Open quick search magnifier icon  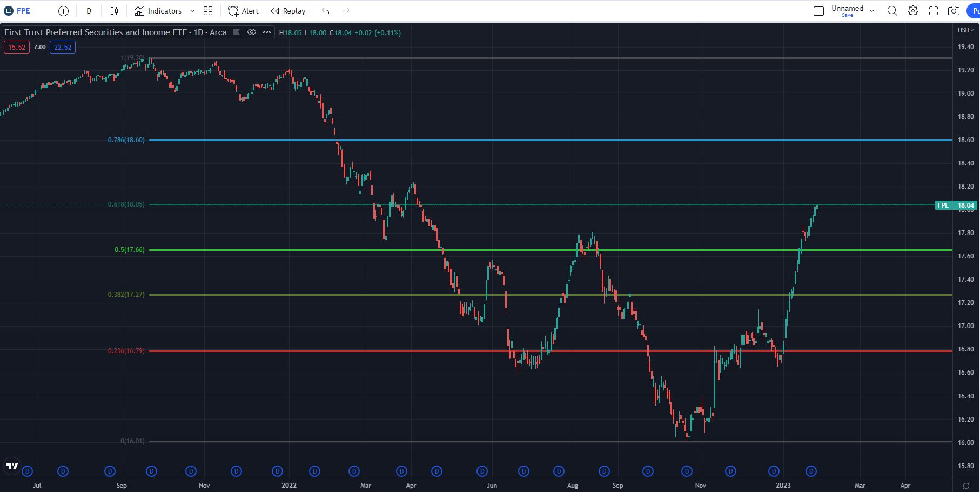click(892, 11)
